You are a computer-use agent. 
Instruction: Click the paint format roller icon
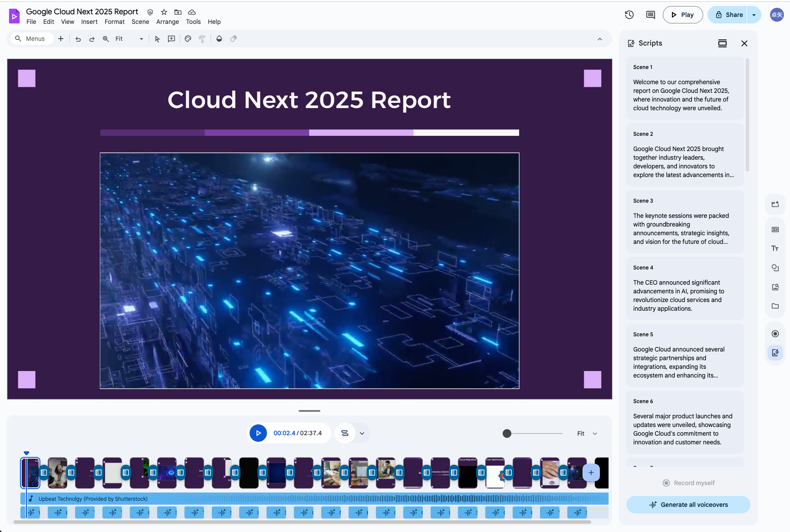point(202,39)
